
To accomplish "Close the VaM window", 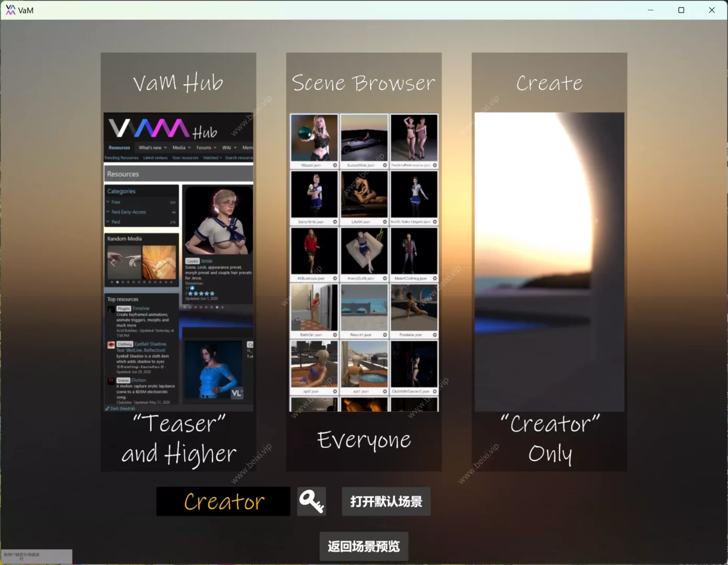I will click(712, 10).
